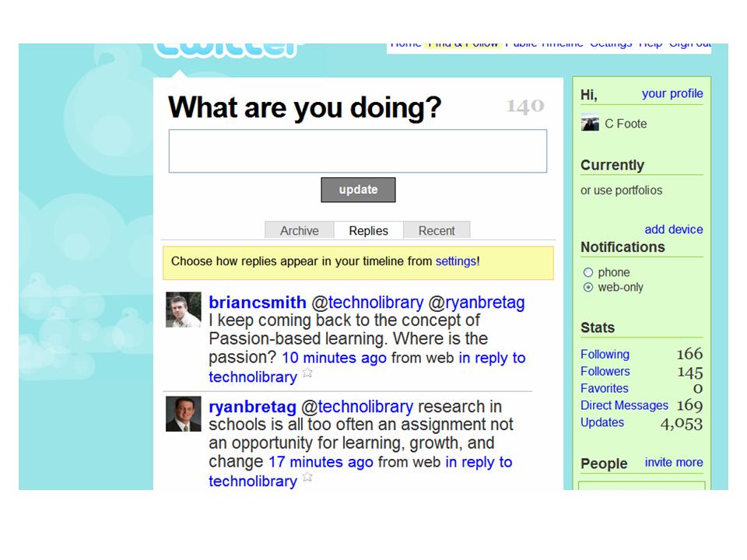The image size is (747, 560).
Task: Open the Updates stats link
Action: pos(602,422)
